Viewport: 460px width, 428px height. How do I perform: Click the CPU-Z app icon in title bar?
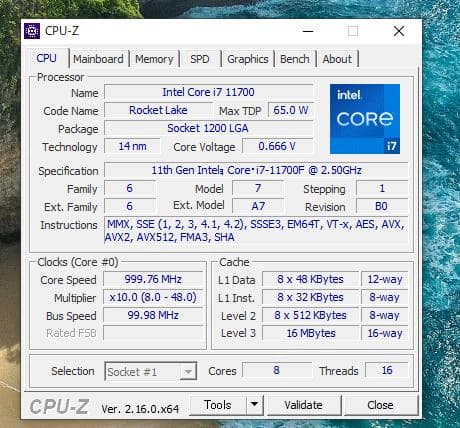(32, 31)
